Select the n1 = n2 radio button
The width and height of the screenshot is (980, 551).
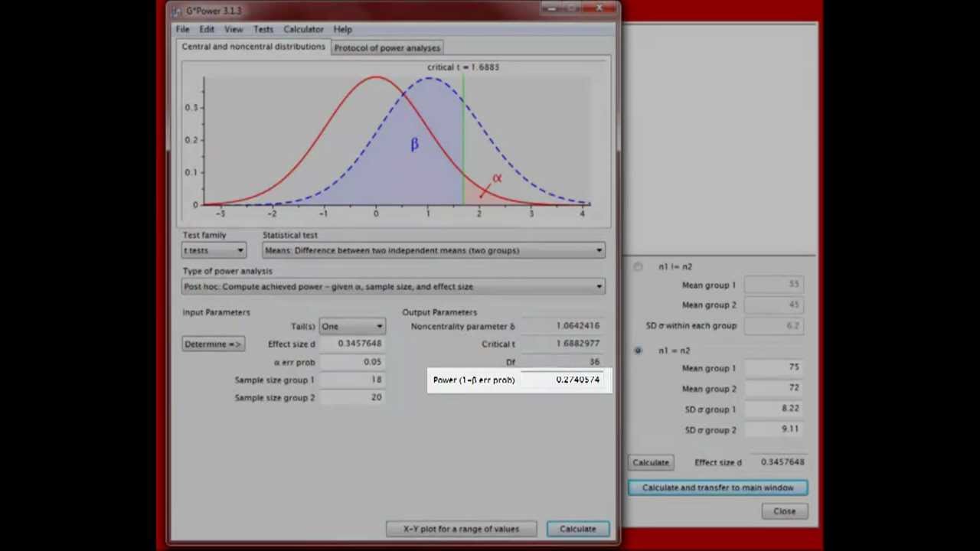(x=638, y=350)
